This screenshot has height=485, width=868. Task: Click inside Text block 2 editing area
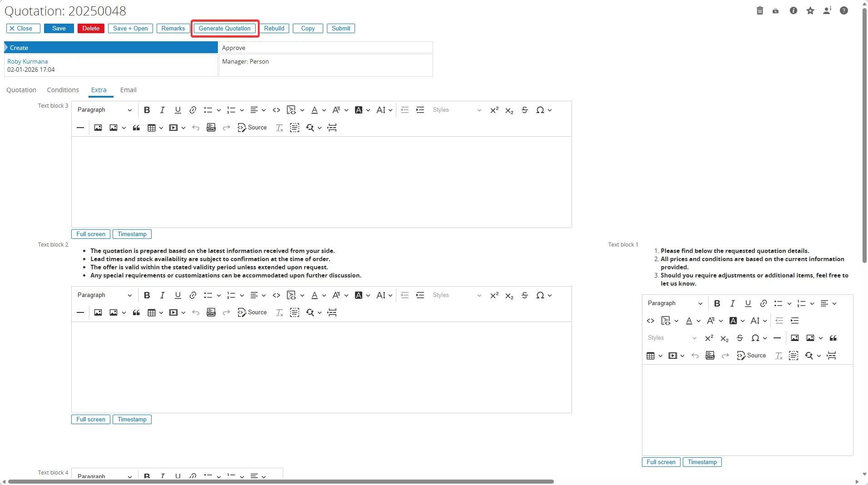coord(321,367)
